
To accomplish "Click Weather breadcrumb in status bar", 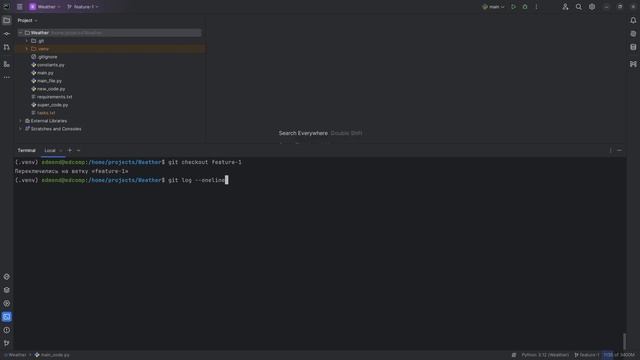I will [x=16, y=355].
